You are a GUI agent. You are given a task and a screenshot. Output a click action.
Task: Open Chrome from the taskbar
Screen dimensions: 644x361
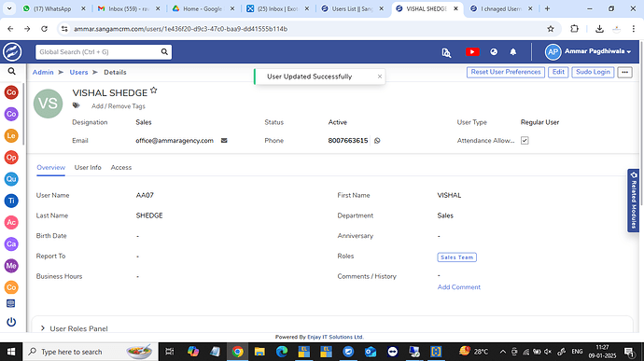pos(237,352)
